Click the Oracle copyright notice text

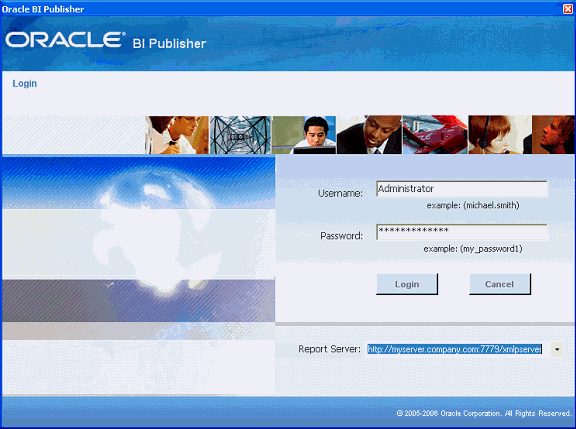[x=484, y=413]
